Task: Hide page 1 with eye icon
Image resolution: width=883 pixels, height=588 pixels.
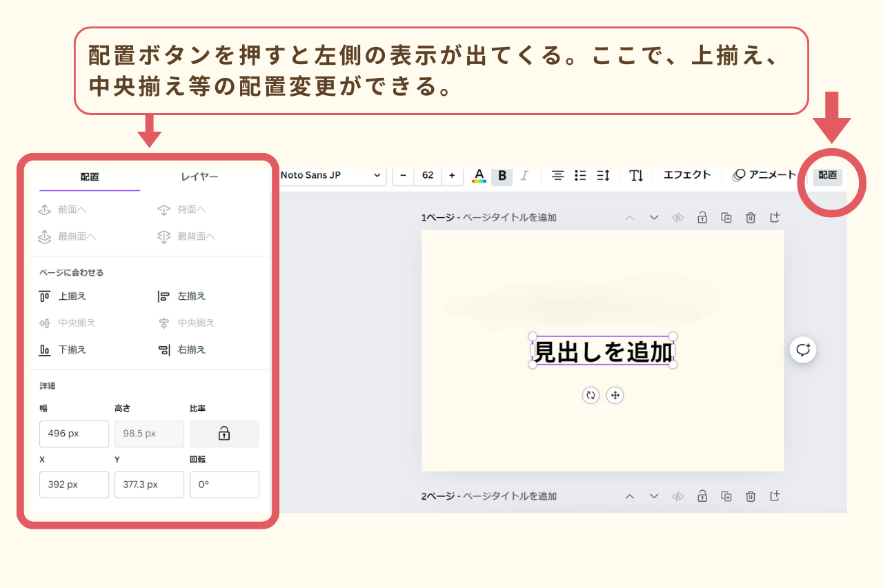Action: tap(678, 218)
